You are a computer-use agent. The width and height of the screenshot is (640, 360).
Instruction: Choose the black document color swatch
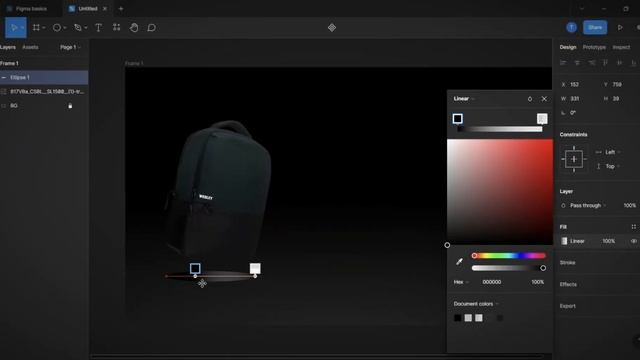click(458, 318)
